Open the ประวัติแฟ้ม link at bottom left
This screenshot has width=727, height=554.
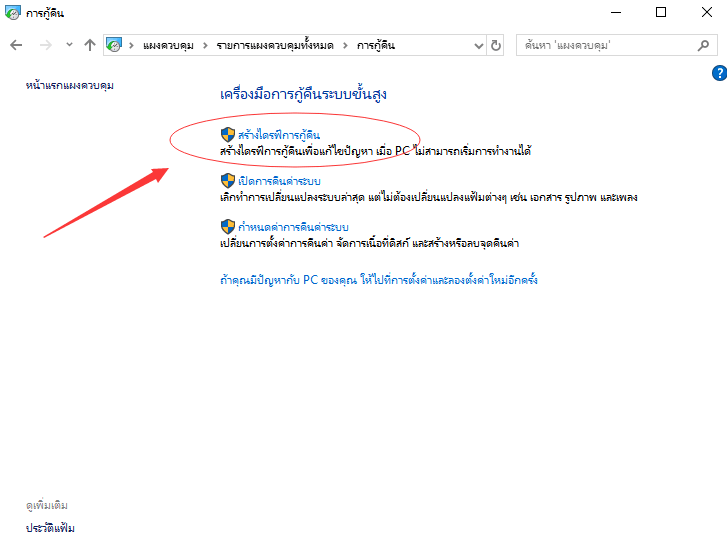click(50, 528)
